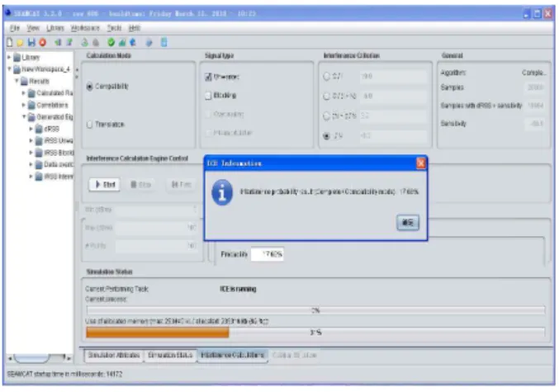Select the Compatibility calculation mode

[x=90, y=87]
